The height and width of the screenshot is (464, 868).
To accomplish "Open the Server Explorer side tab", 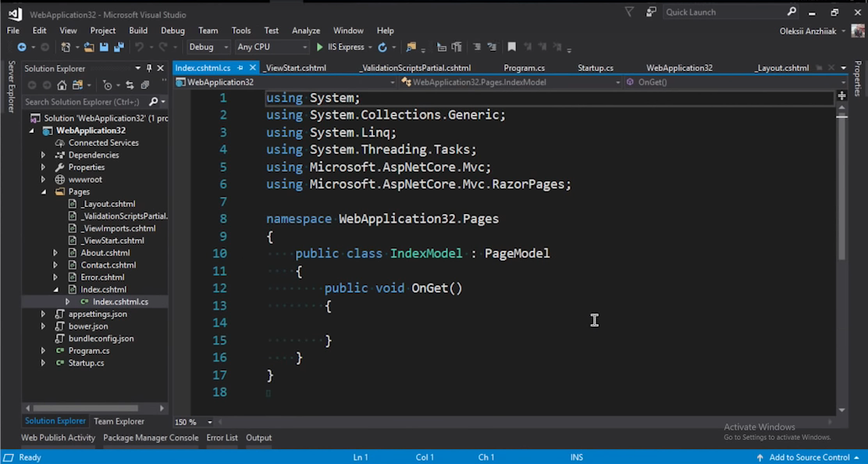I will coord(10,87).
